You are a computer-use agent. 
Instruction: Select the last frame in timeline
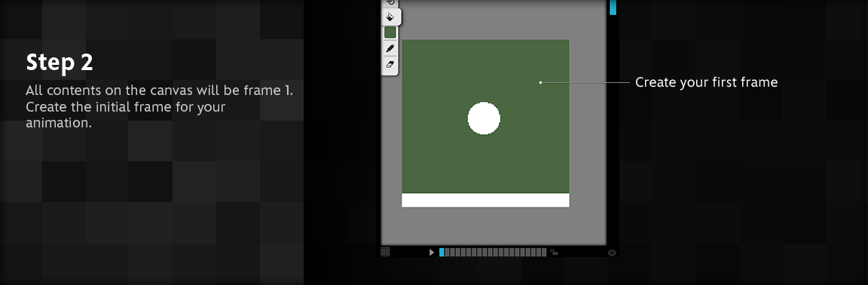(x=544, y=253)
